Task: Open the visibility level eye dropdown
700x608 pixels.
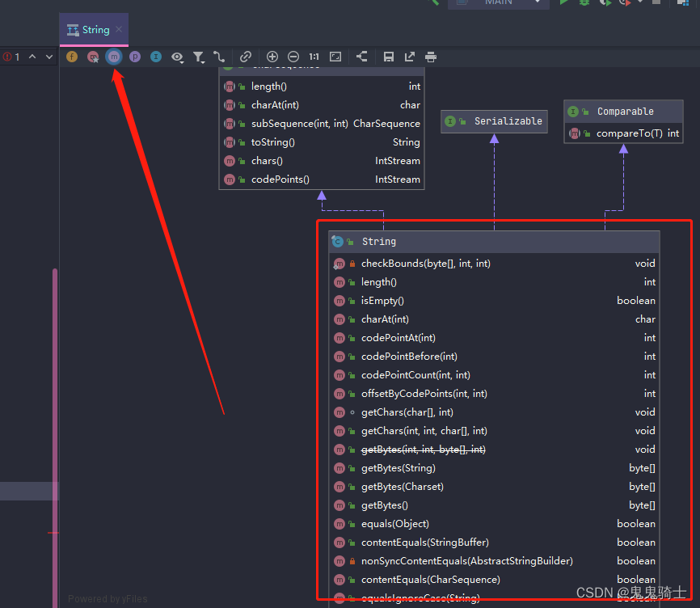Action: point(178,57)
